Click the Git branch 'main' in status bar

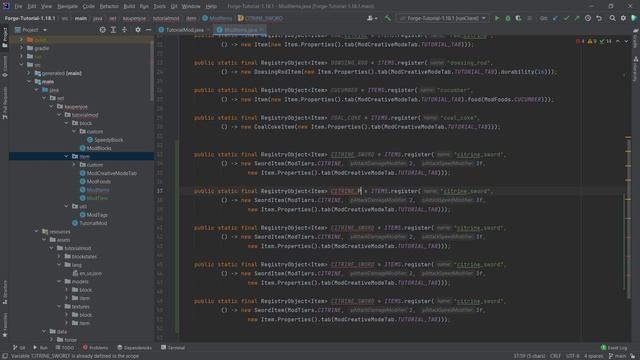coord(619,356)
